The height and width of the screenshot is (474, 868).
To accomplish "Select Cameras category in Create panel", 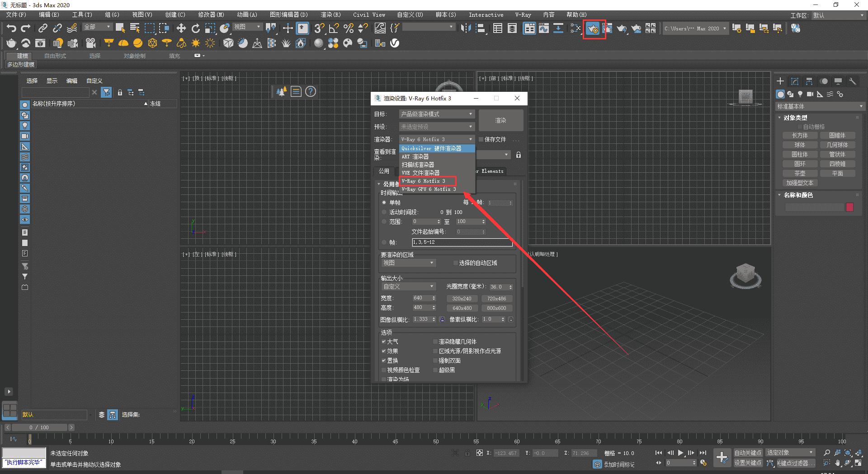I will (810, 94).
